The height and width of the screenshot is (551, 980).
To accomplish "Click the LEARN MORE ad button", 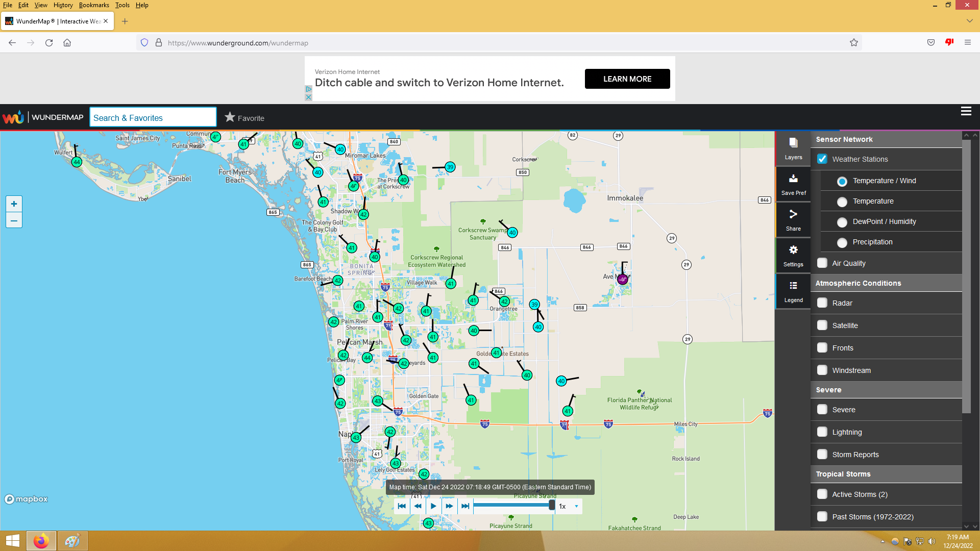I will pyautogui.click(x=627, y=79).
